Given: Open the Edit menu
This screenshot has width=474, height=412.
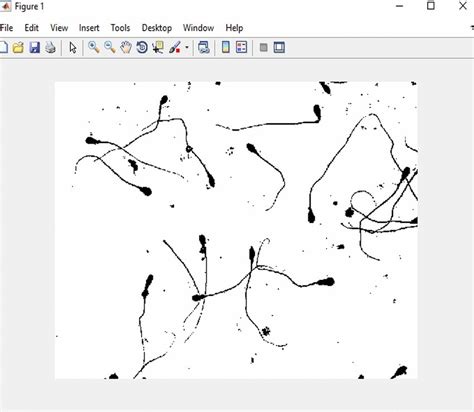Looking at the screenshot, I should click(31, 28).
